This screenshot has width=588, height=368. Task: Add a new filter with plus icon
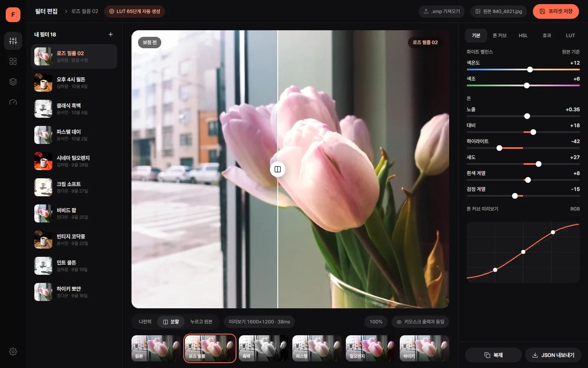pos(111,34)
